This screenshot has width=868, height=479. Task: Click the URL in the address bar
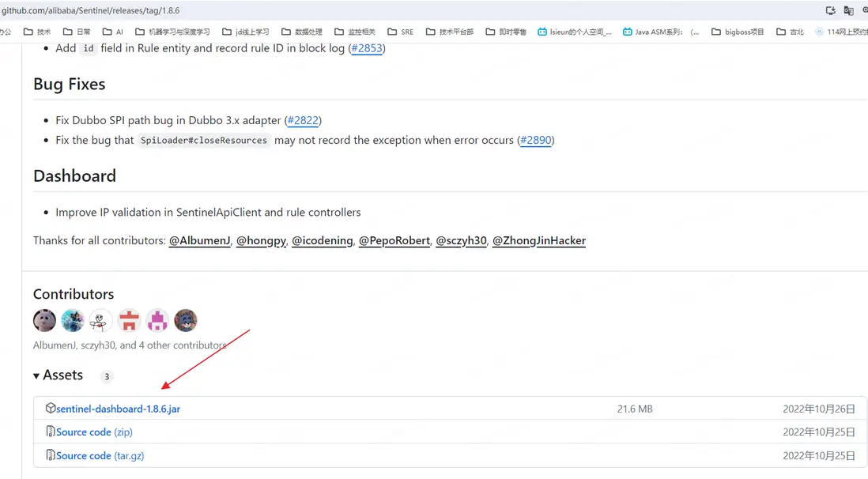point(90,10)
